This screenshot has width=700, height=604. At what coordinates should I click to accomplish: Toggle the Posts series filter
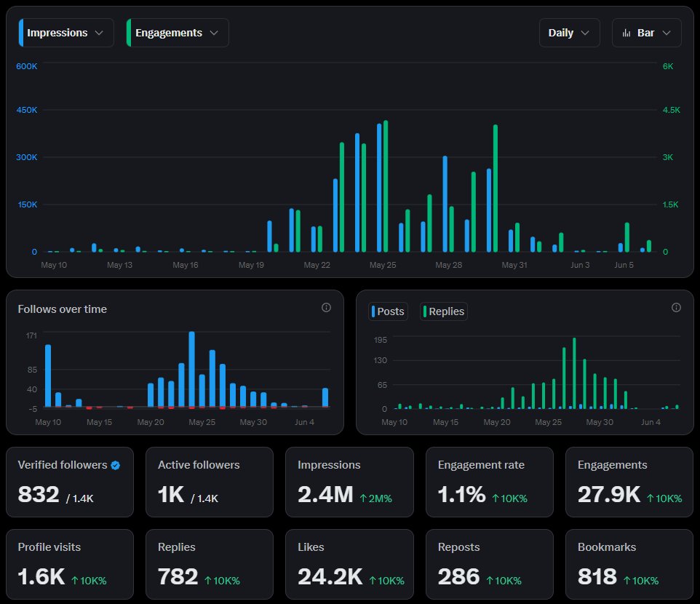[388, 311]
